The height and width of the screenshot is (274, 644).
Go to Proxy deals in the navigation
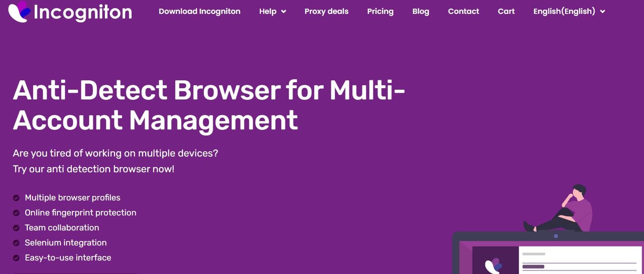pos(326,11)
